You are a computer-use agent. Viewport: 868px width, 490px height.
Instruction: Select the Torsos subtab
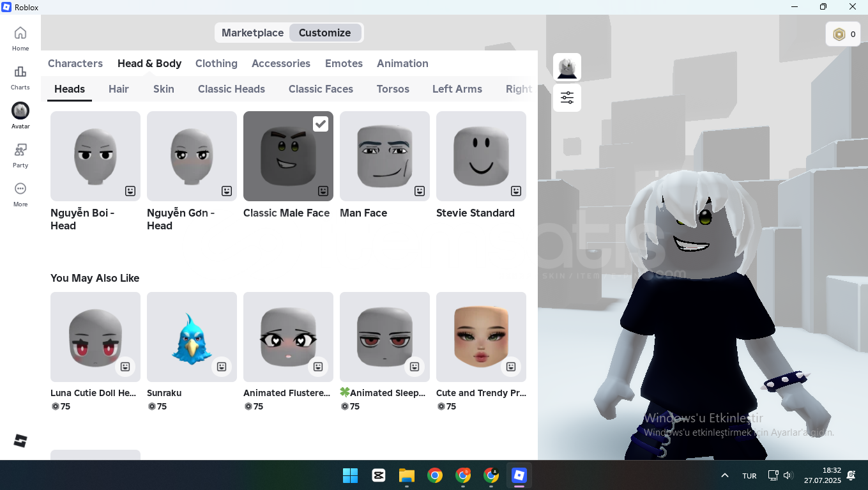pyautogui.click(x=393, y=89)
